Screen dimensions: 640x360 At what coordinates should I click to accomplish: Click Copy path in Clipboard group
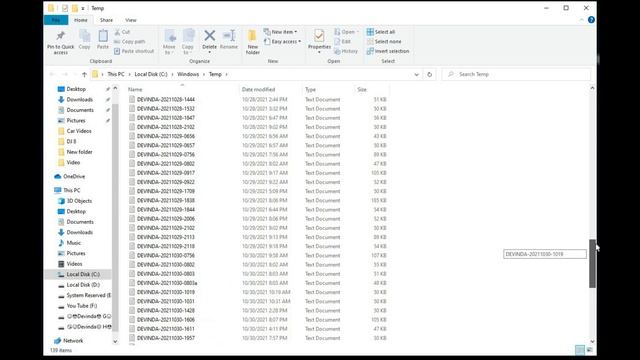[x=129, y=42]
